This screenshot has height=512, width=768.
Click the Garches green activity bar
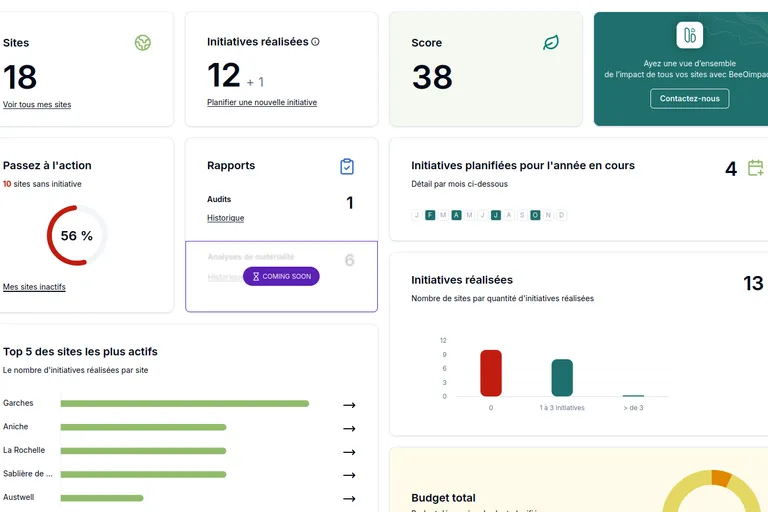pyautogui.click(x=185, y=404)
